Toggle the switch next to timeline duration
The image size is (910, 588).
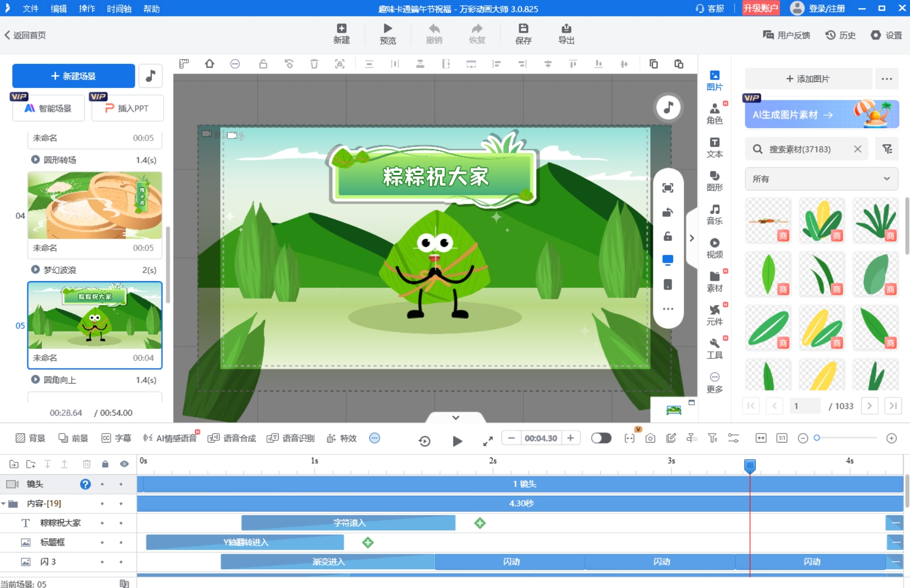pos(601,438)
